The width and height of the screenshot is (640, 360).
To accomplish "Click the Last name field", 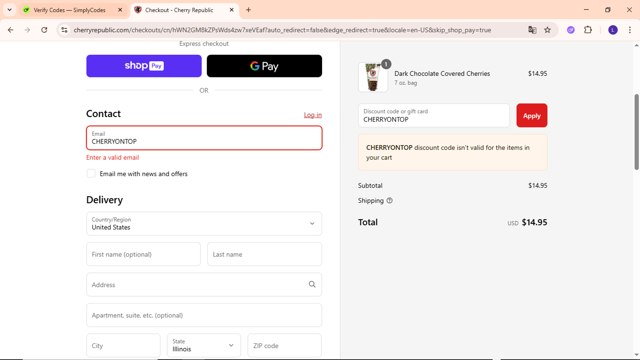I will pyautogui.click(x=264, y=254).
